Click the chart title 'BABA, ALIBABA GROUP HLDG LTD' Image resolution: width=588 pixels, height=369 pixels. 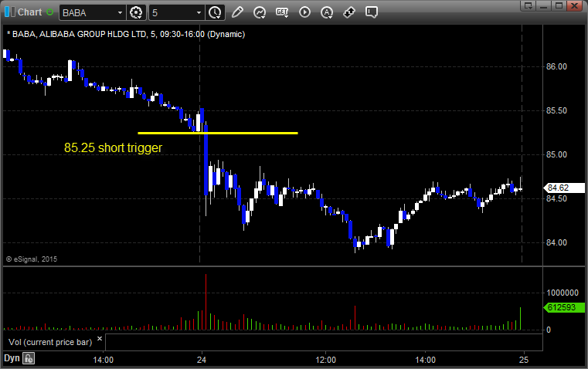point(79,34)
